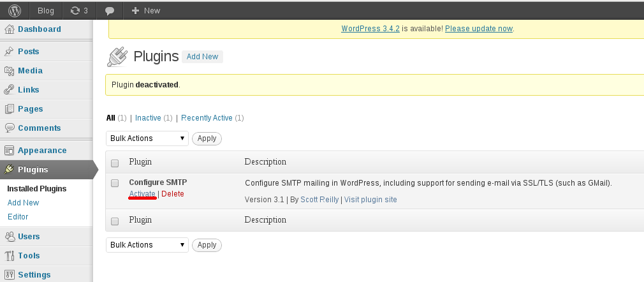
Task: Open the WordPress logo menu
Action: pyautogui.click(x=15, y=10)
